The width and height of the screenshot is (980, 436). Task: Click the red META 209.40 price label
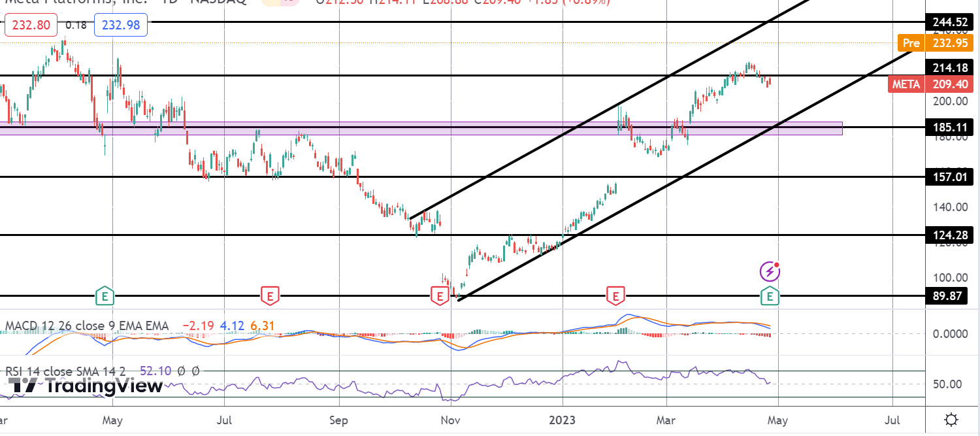(x=930, y=84)
